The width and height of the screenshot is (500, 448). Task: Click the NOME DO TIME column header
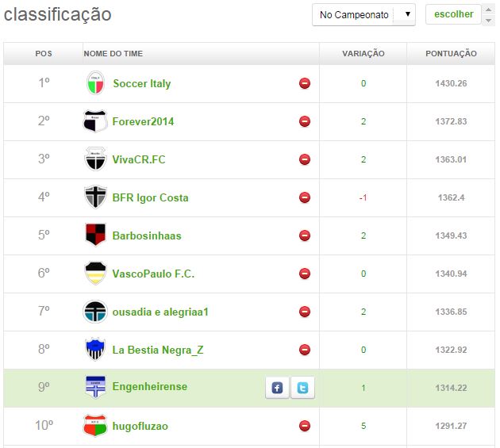[113, 54]
